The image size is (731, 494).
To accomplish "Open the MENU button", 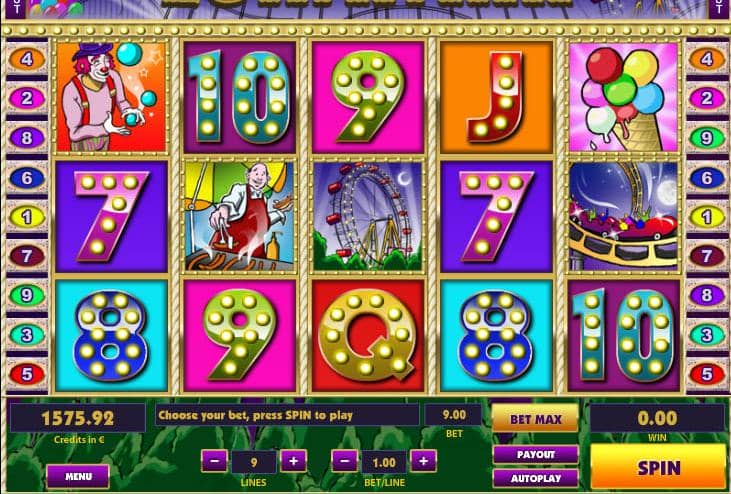I will click(78, 476).
